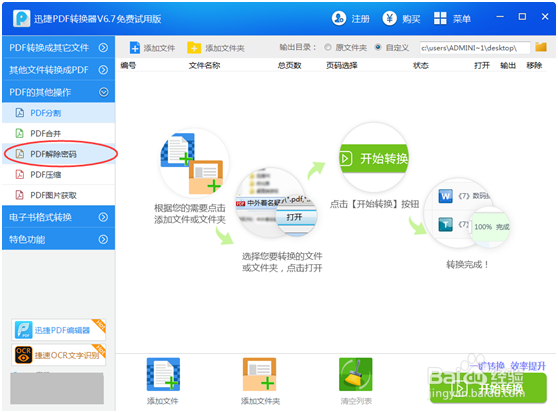Click the PDF合并 file icon
The width and height of the screenshot is (558, 413).
[x=20, y=133]
